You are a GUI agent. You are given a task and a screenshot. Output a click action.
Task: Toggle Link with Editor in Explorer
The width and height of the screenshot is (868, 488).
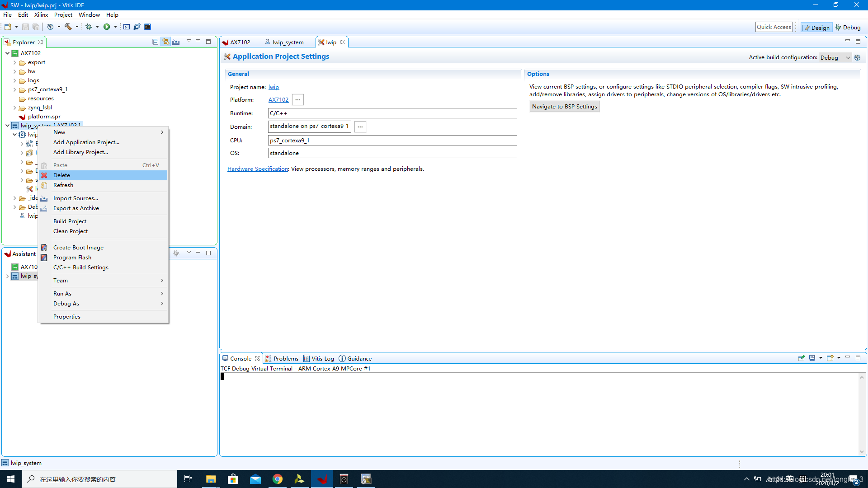pos(166,42)
